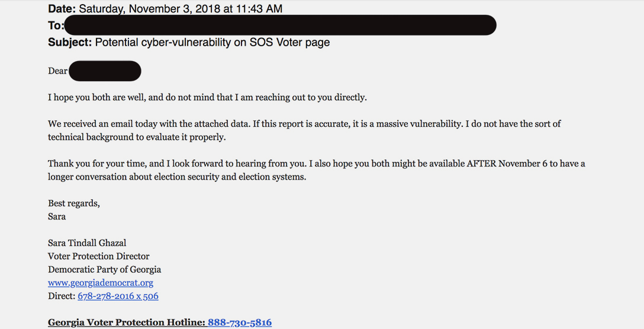Image resolution: width=644 pixels, height=329 pixels.
Task: Click the redacted recipient bar after To
Action: tap(281, 25)
